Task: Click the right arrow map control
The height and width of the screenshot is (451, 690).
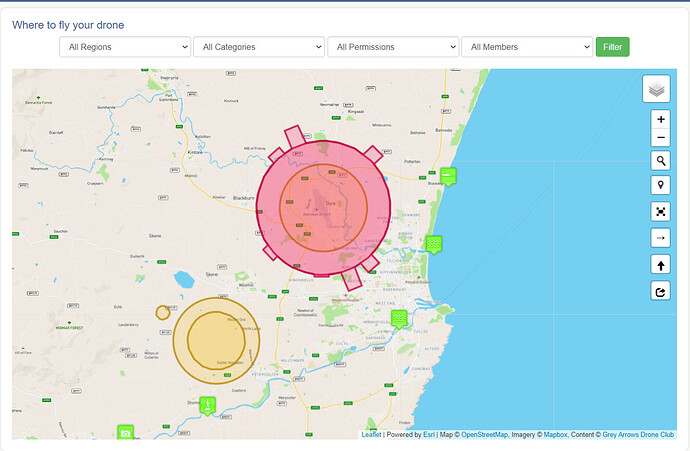Action: tap(660, 238)
